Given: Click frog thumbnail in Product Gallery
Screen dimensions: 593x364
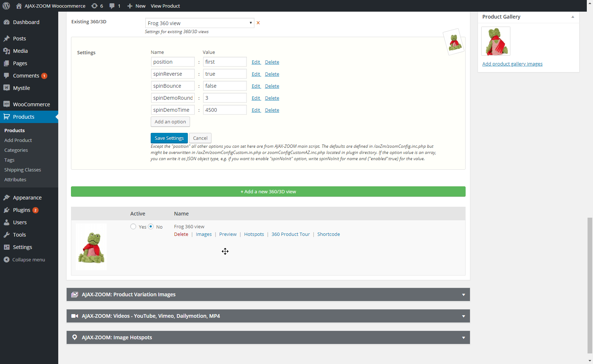Looking at the screenshot, I should tap(496, 41).
